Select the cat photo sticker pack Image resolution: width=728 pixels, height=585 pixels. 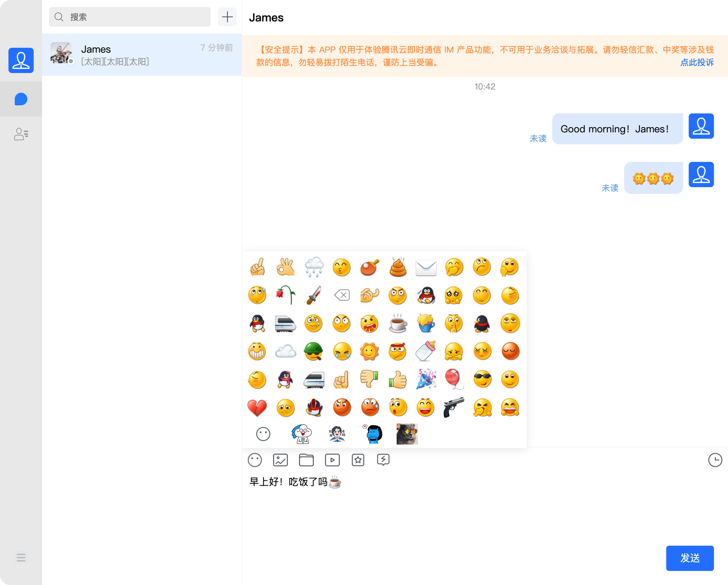[x=407, y=434]
